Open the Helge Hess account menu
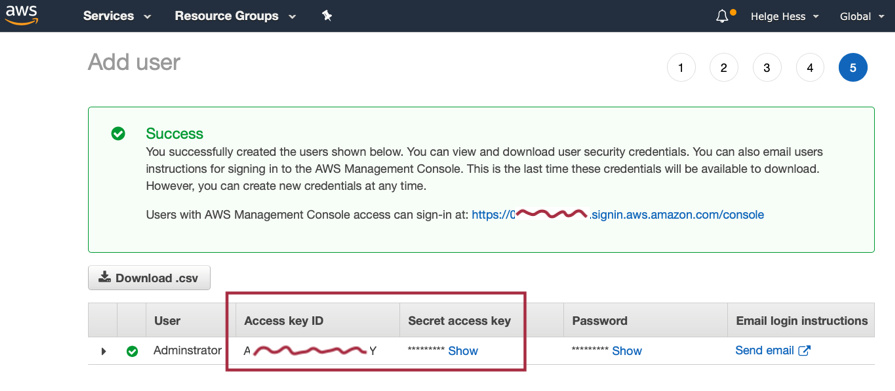 click(x=784, y=17)
